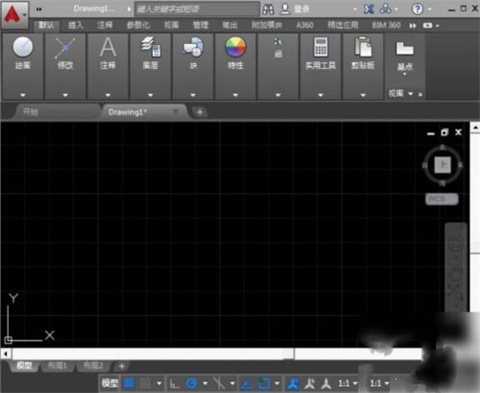This screenshot has height=393, width=480.
Task: Open the Modify (修改) panel icon
Action: pyautogui.click(x=65, y=48)
